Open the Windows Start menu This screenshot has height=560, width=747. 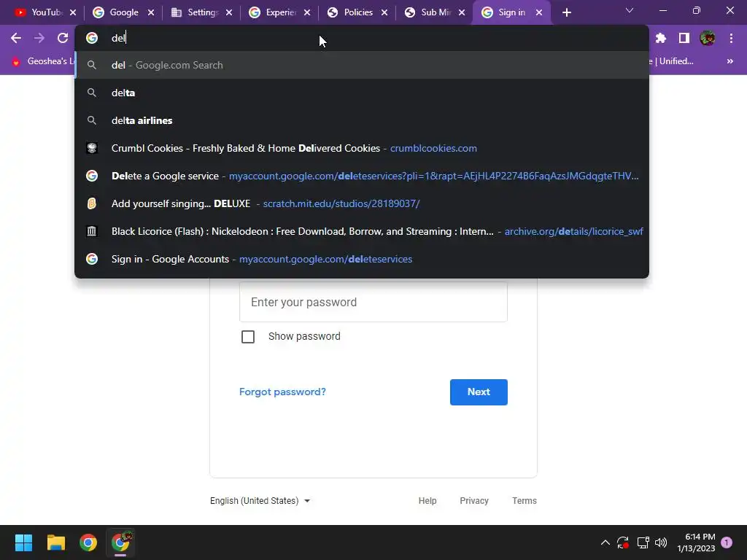click(x=23, y=542)
